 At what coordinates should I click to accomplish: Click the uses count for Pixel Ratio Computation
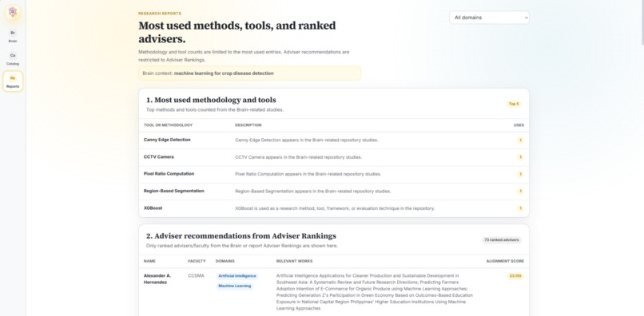tap(520, 175)
